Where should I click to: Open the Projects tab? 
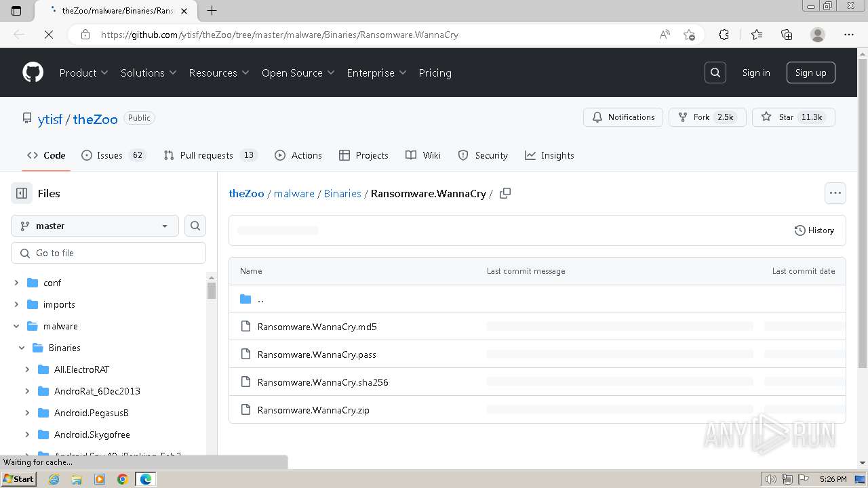tap(364, 155)
